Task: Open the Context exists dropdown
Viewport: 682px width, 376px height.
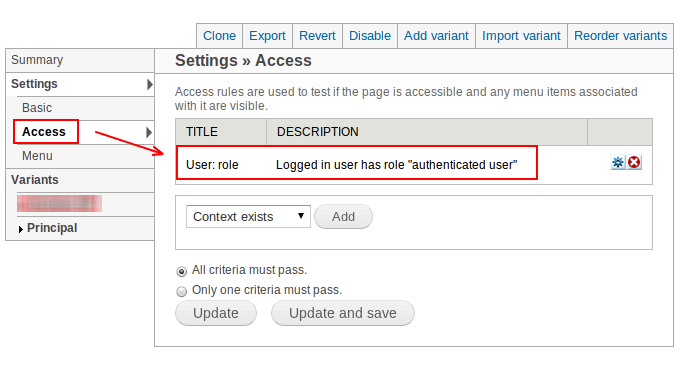Action: [248, 216]
